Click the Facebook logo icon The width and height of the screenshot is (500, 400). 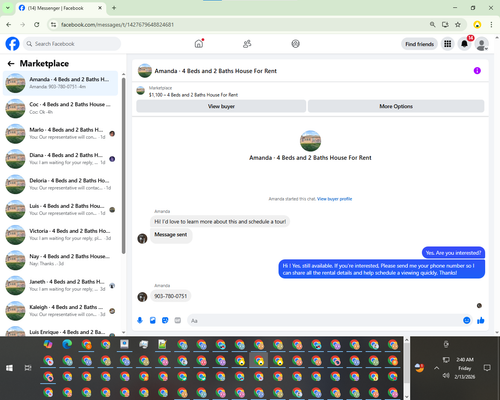tap(12, 44)
